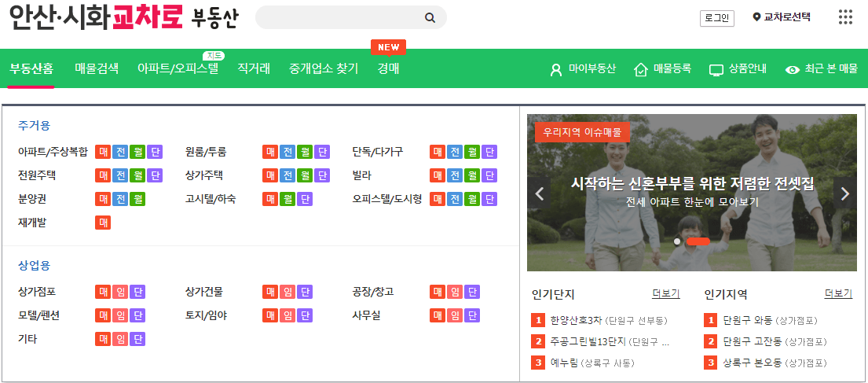Click the 상가점포 category label

click(37, 292)
